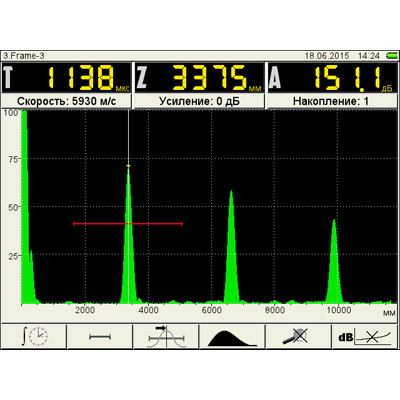Tap the Z 3375 мм depth readout
Image resolution: width=400 pixels, height=400 pixels.
tap(199, 77)
